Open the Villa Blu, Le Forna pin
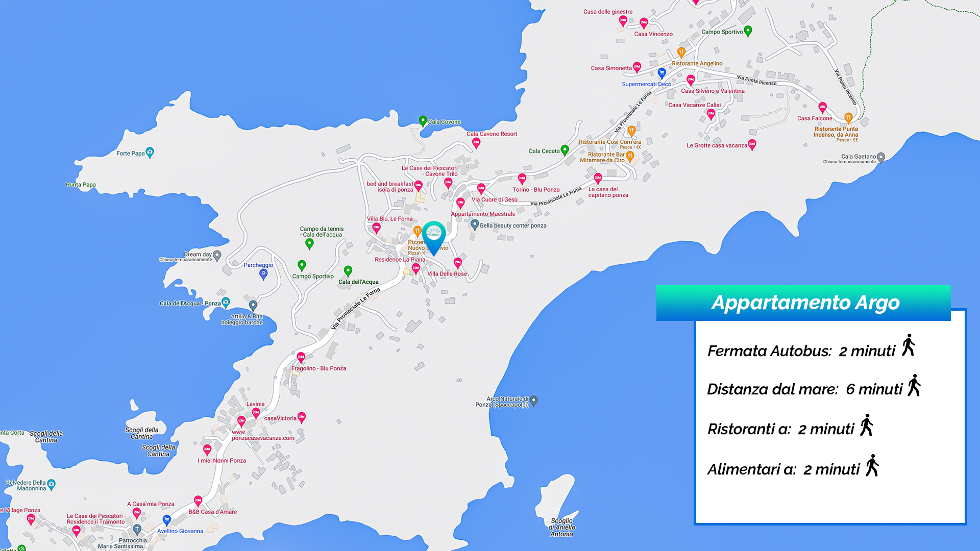 coord(377,228)
